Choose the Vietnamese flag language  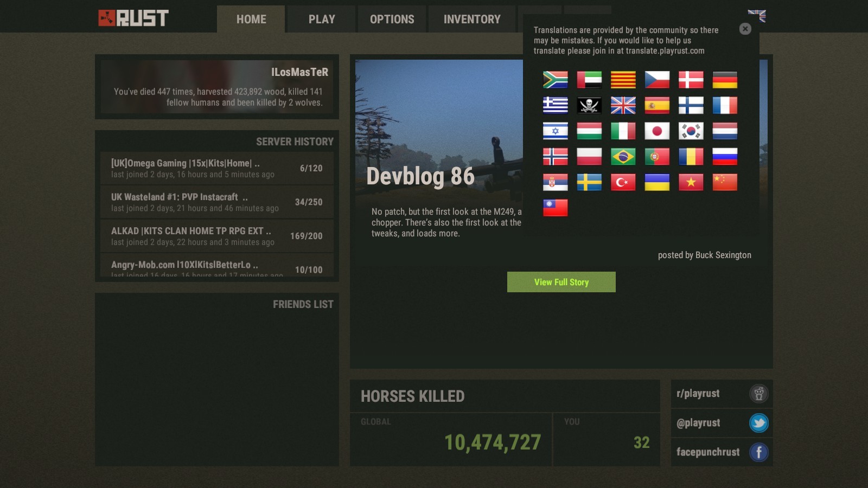691,182
